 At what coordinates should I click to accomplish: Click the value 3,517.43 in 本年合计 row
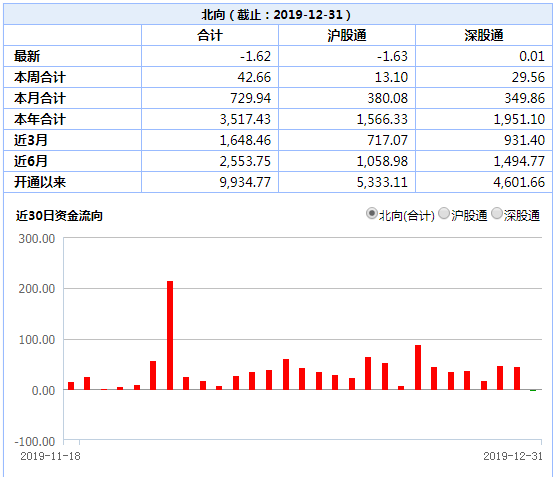tap(245, 119)
